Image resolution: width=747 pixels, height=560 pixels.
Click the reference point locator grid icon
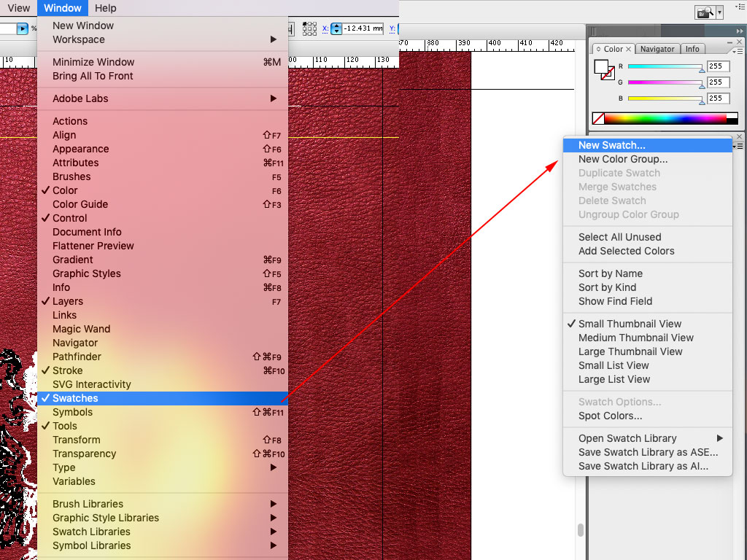(309, 28)
